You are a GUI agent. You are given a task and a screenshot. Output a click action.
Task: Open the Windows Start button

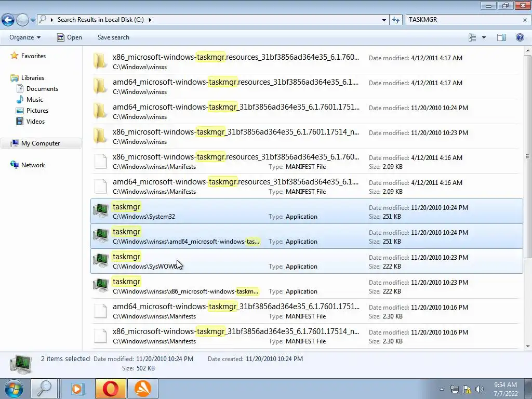(x=14, y=389)
